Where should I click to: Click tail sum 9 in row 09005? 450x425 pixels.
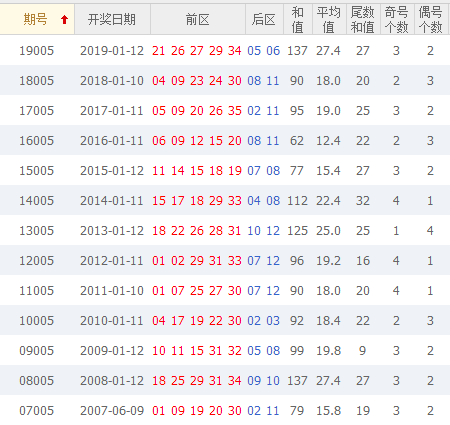pos(363,351)
